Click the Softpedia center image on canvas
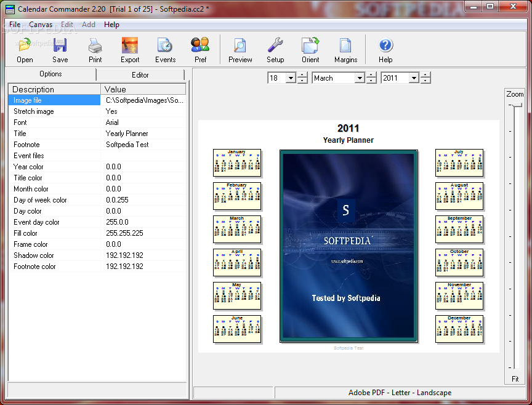Viewport: 532px width, 405px height. [349, 246]
